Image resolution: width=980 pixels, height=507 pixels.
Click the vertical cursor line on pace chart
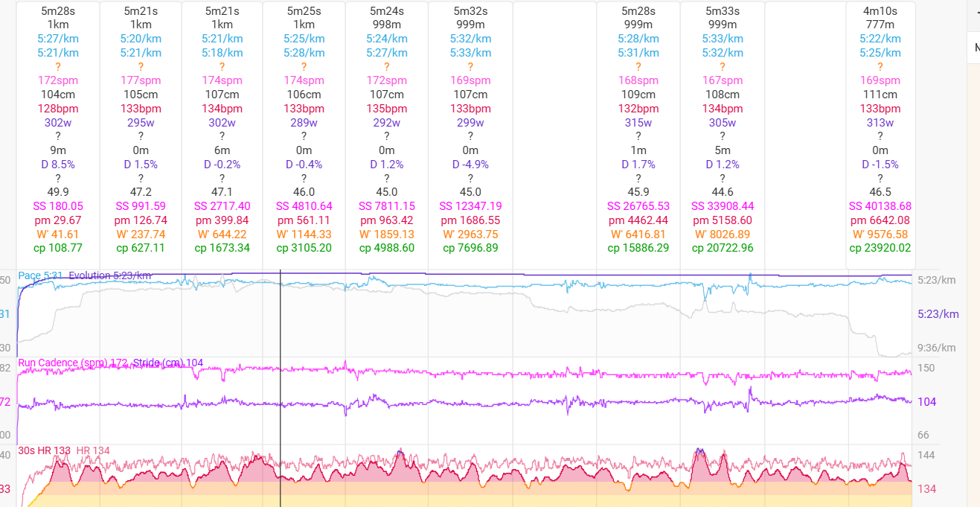[x=281, y=313]
